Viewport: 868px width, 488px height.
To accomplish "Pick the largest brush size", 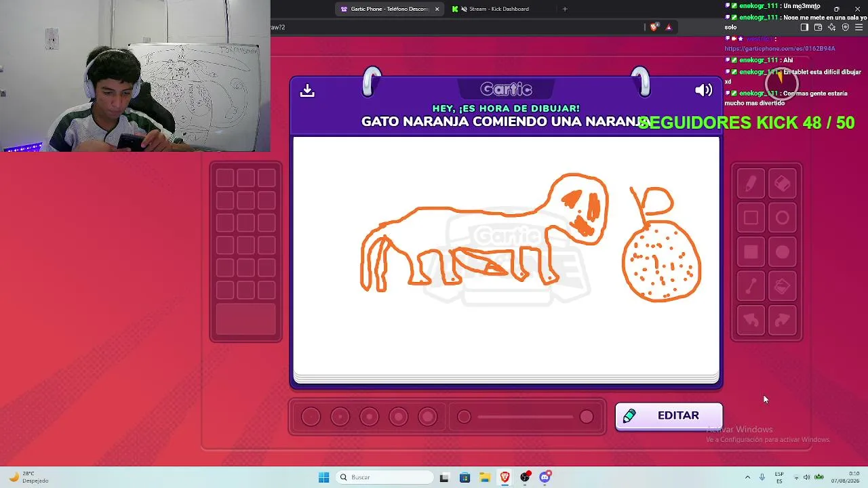I will [x=427, y=417].
